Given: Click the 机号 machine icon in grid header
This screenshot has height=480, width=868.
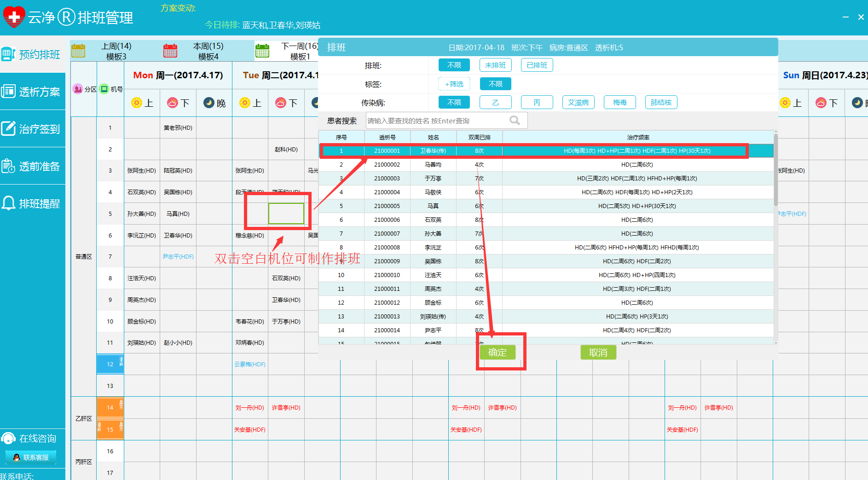Looking at the screenshot, I should click(104, 89).
